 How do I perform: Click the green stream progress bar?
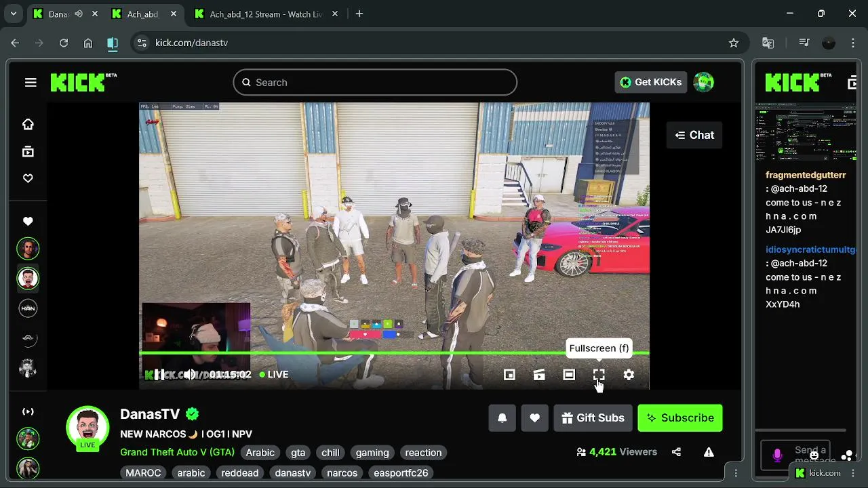(x=394, y=353)
